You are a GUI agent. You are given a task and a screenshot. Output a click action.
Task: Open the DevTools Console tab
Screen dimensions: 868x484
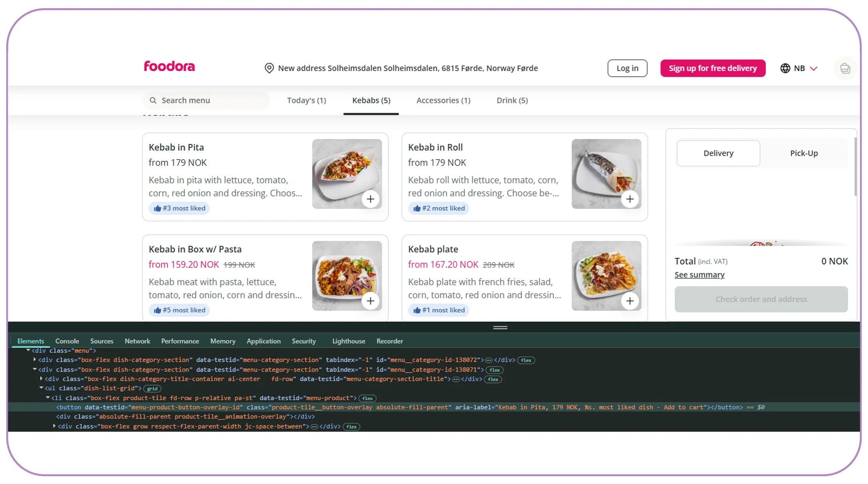(x=67, y=341)
